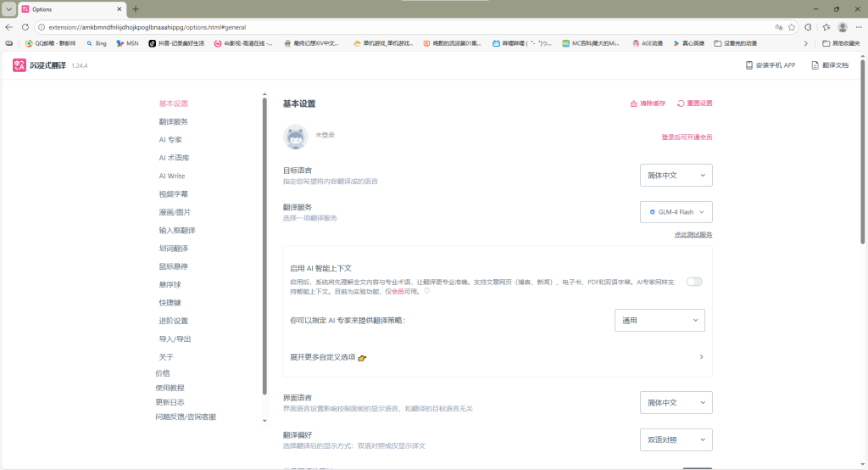This screenshot has width=868, height=470.
Task: Open 划词翻译 sidebar section
Action: pos(173,249)
